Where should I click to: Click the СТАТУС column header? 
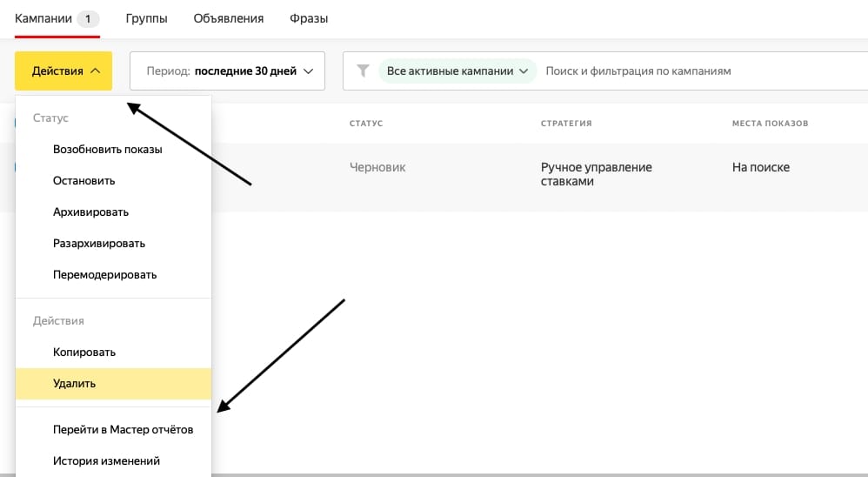(x=366, y=123)
